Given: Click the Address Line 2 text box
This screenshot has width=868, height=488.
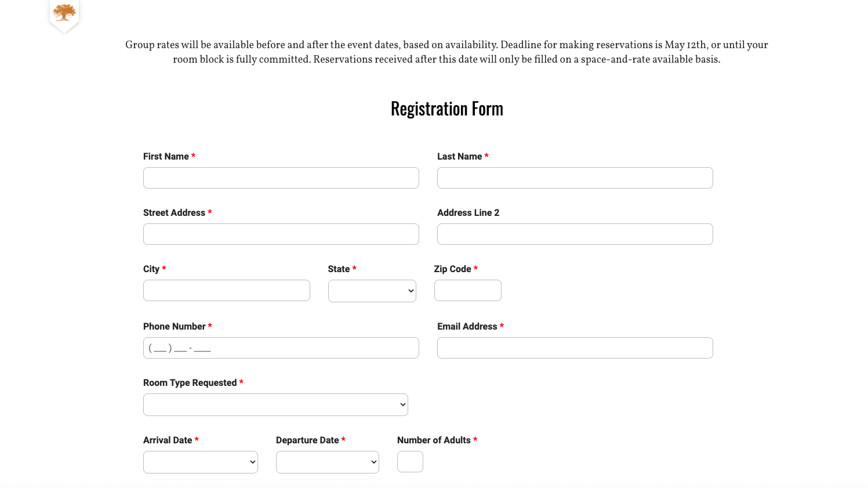Looking at the screenshot, I should pyautogui.click(x=575, y=234).
